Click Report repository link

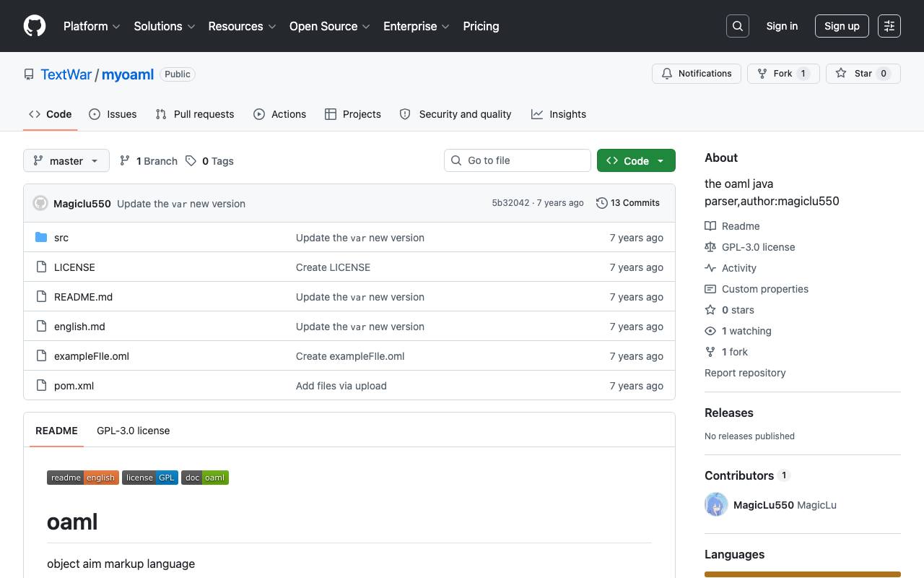[745, 373]
